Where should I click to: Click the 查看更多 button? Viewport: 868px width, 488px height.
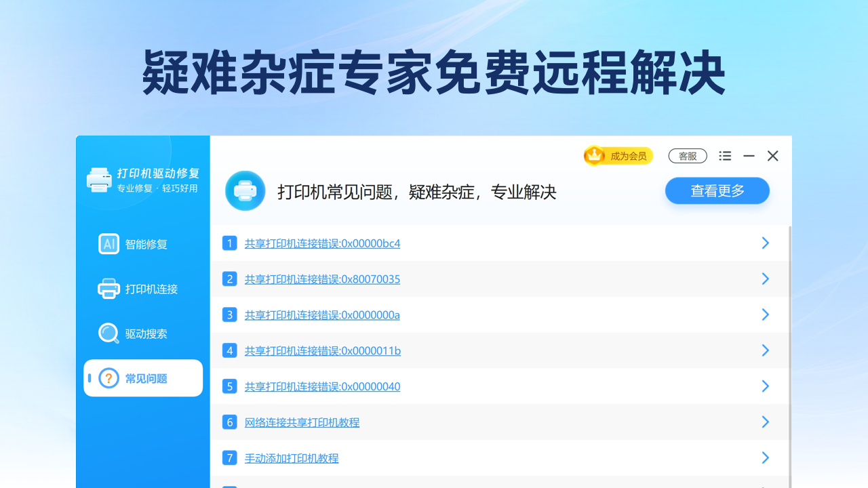tap(717, 190)
